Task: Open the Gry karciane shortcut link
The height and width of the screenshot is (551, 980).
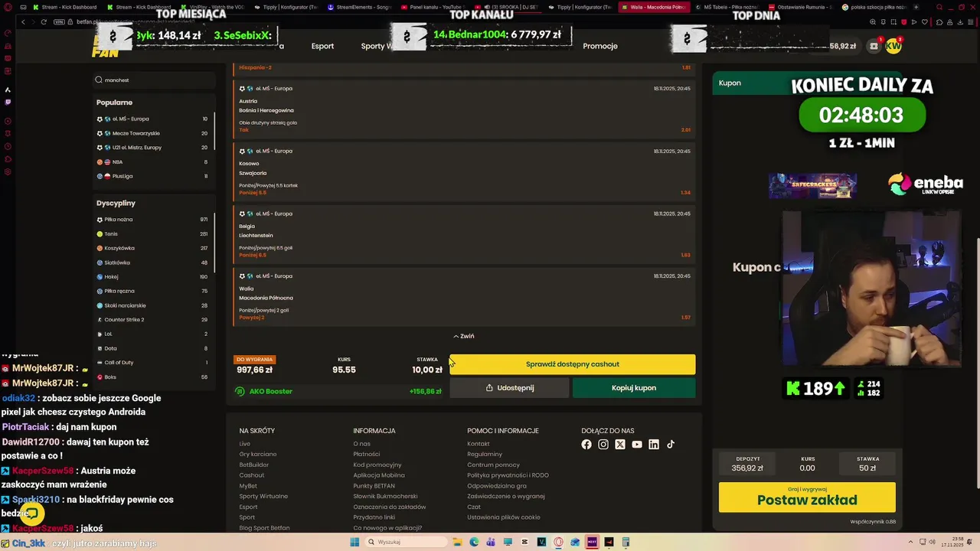Action: (x=258, y=455)
